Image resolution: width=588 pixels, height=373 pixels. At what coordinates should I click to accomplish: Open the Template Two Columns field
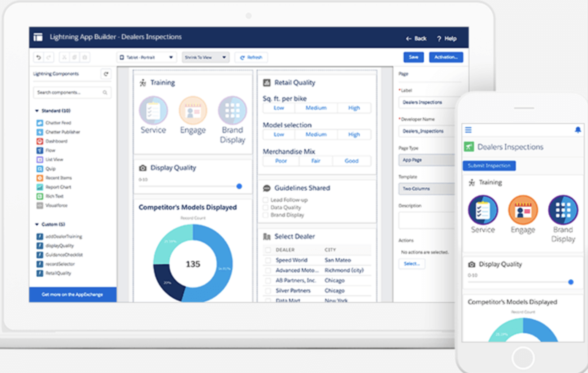coord(427,189)
